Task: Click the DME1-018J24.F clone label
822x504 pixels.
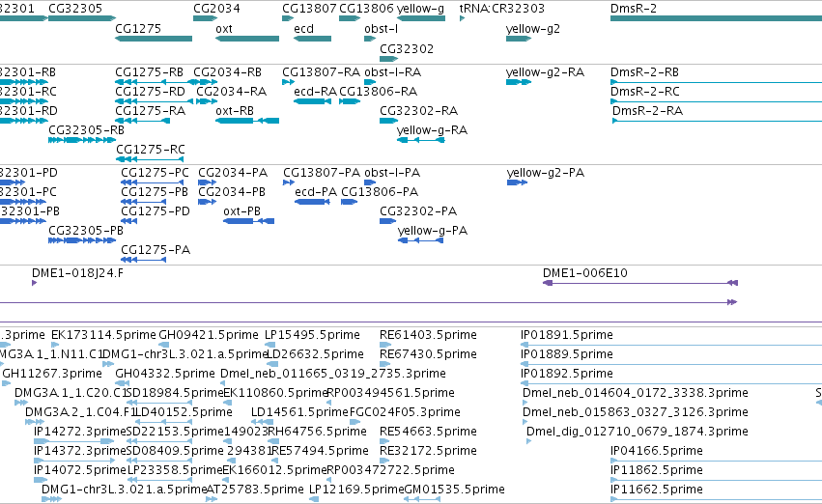Action: tap(77, 273)
